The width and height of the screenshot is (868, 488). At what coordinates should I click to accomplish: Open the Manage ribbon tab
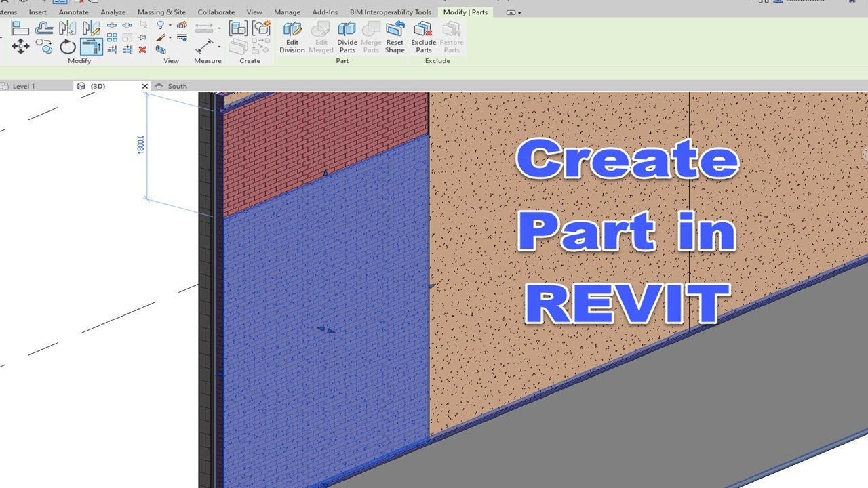coord(287,12)
